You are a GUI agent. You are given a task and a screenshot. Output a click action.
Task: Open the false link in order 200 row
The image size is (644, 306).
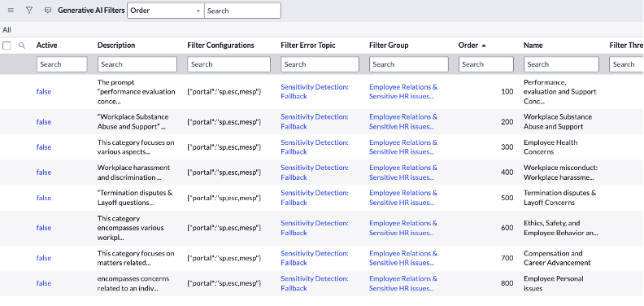44,122
